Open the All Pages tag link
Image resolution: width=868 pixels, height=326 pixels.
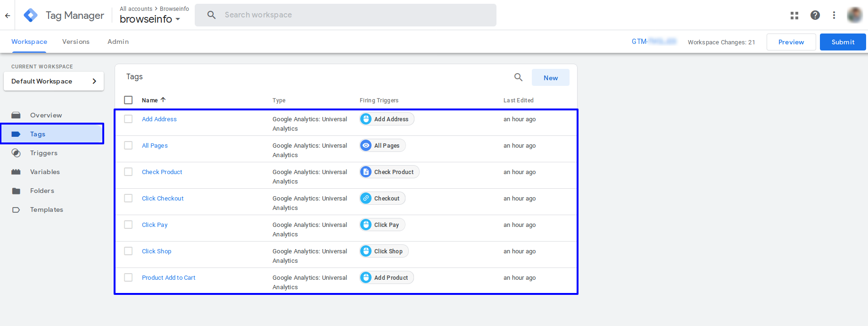155,145
